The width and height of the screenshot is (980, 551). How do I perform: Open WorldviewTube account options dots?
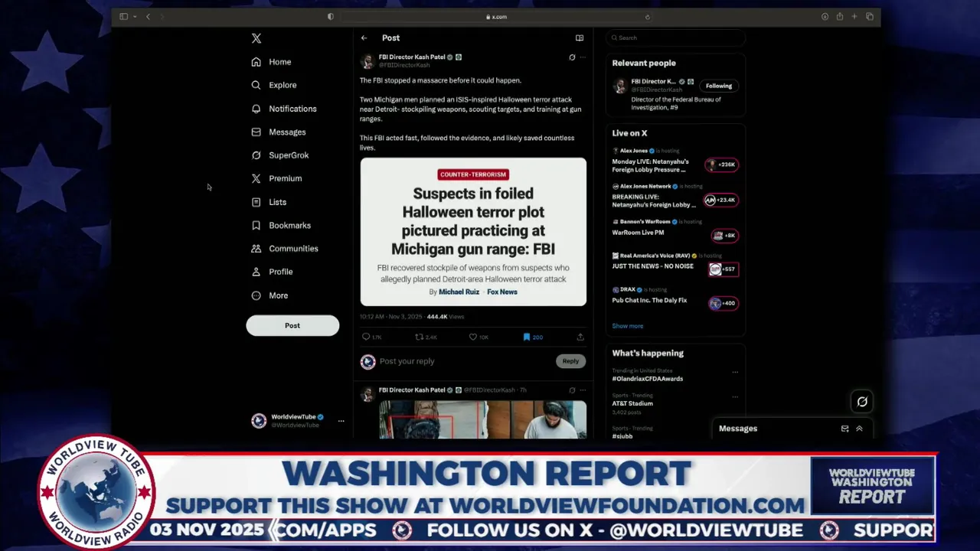pos(341,421)
